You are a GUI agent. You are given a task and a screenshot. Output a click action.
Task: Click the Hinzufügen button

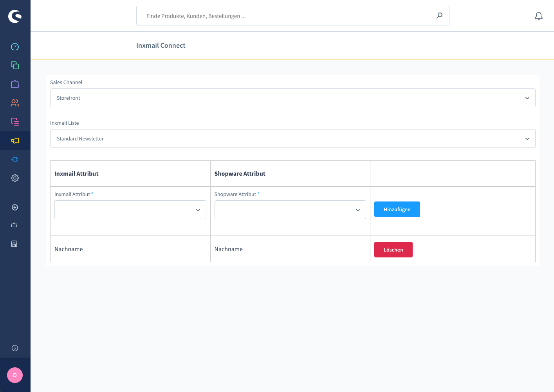coord(397,209)
